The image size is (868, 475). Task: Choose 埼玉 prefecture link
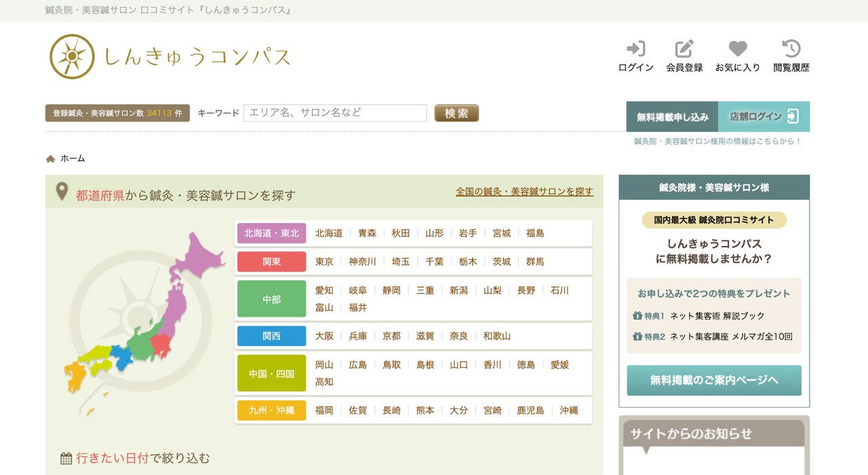(x=401, y=261)
